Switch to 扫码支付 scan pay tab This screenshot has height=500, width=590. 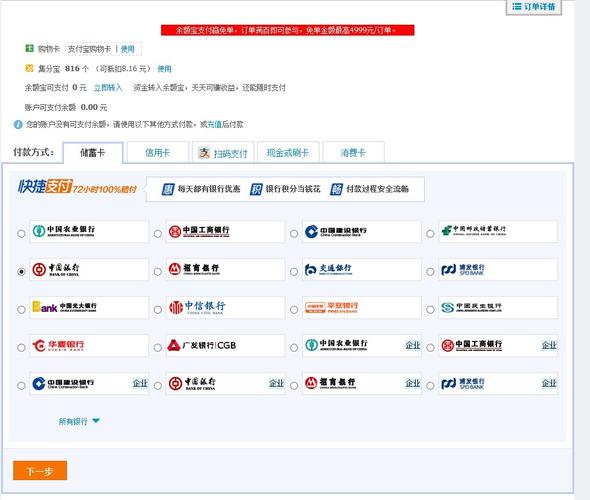click(x=223, y=153)
